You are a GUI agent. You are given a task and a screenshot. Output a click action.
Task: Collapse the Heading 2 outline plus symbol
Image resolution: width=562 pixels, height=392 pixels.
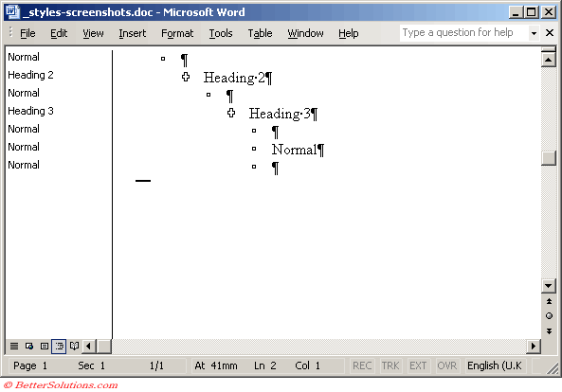pos(186,77)
